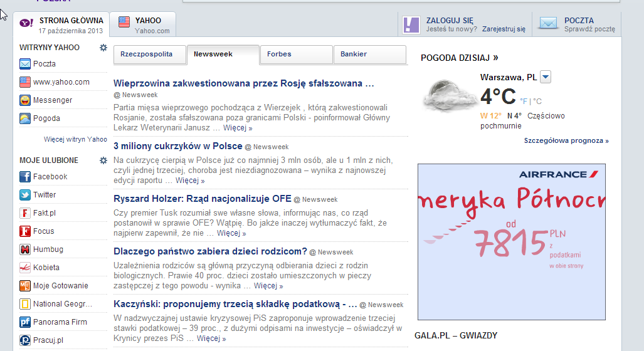
Task: Open Dlaczego państwo zabiera dzieci headline
Action: coord(210,251)
